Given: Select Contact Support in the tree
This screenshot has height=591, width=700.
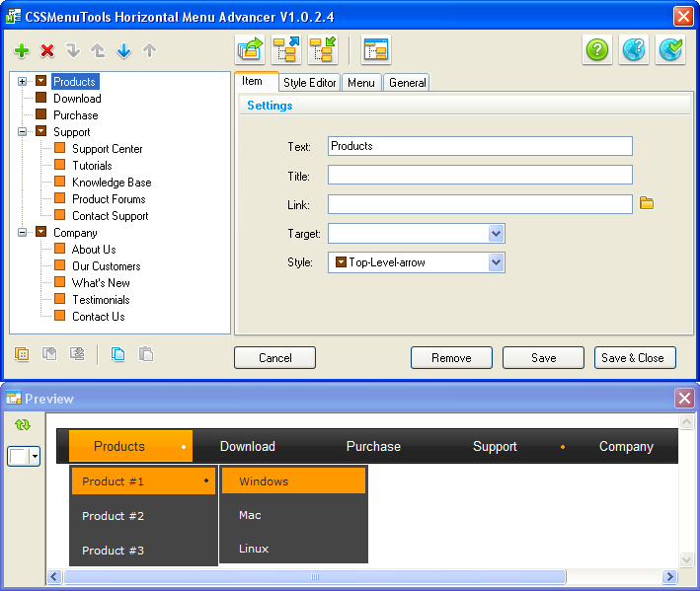Looking at the screenshot, I should tap(111, 216).
